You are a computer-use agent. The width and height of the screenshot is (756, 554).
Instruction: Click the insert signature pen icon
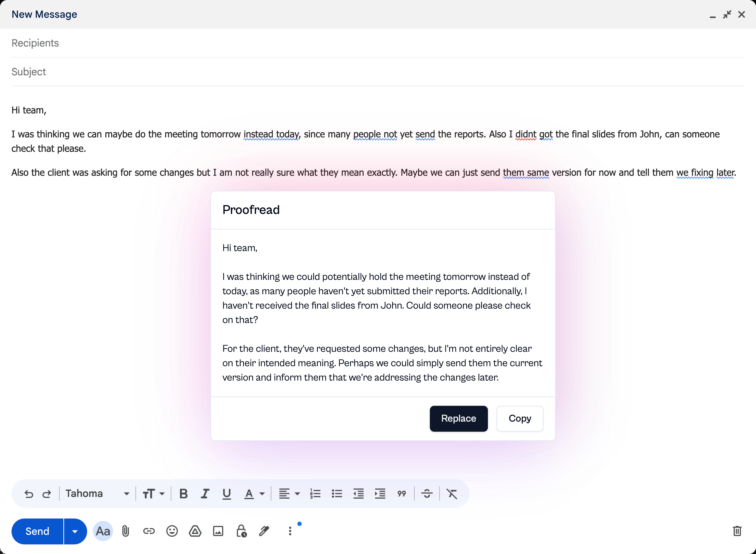click(264, 531)
